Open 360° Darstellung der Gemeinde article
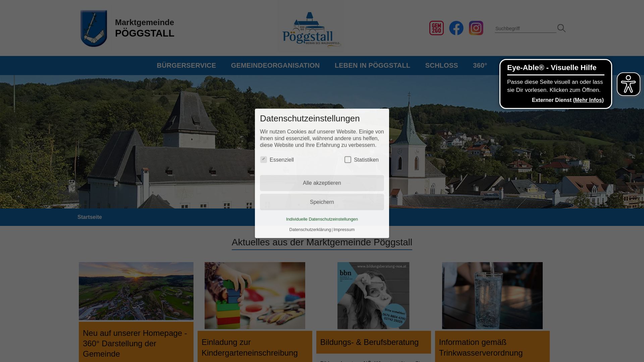The height and width of the screenshot is (362, 644). pyautogui.click(x=136, y=344)
